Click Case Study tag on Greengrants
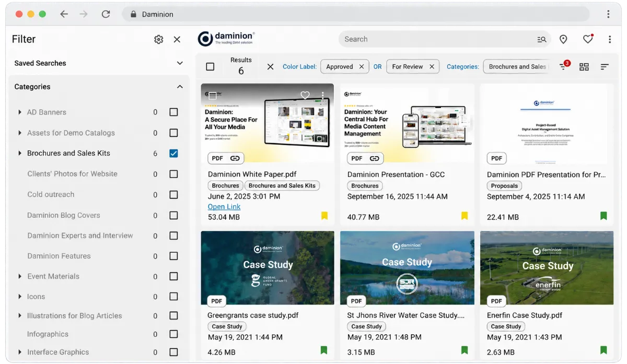627x364 pixels. click(227, 326)
